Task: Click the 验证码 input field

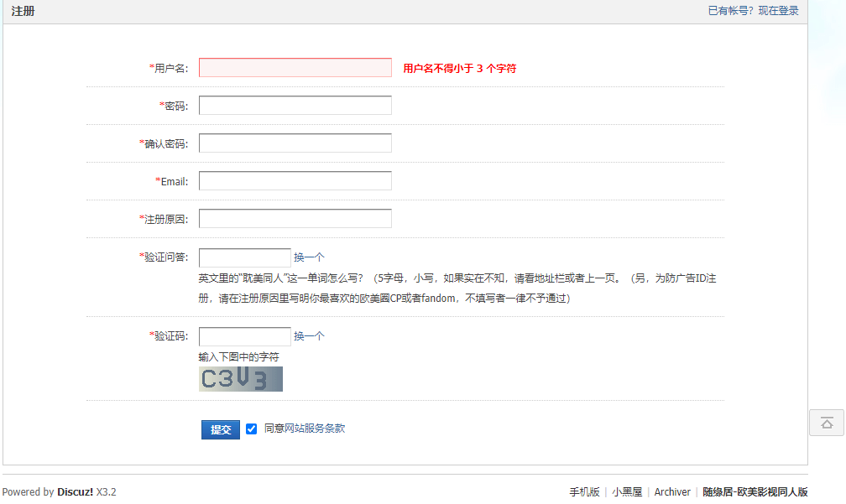Action: [x=245, y=336]
